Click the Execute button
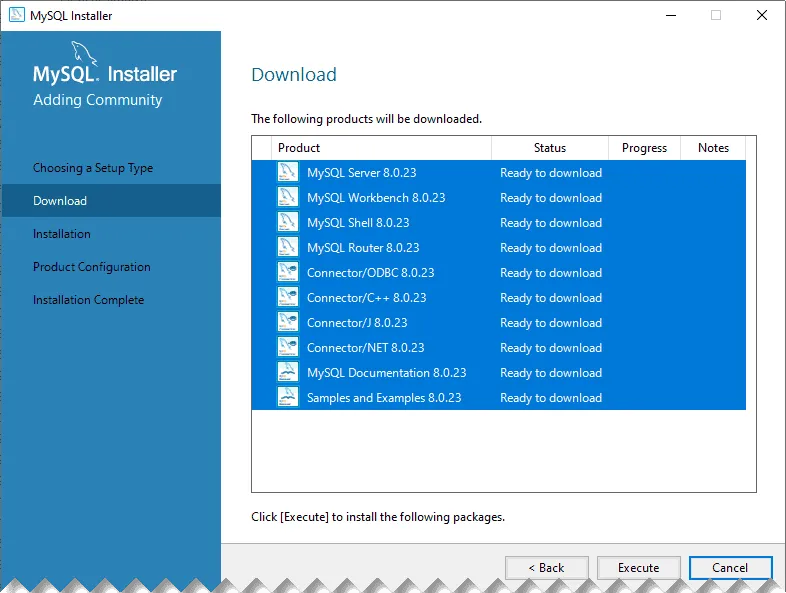This screenshot has width=786, height=593. pos(639,567)
